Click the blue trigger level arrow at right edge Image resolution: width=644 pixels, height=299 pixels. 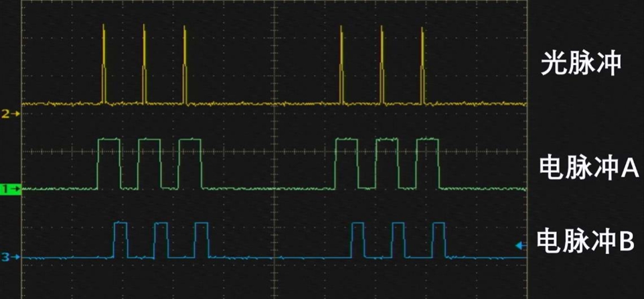click(519, 246)
